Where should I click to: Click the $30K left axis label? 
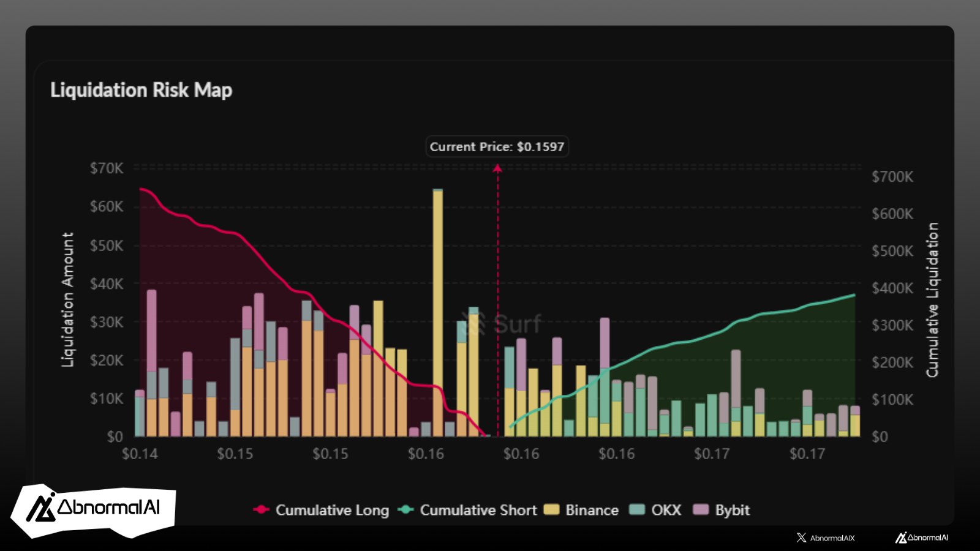coord(107,322)
